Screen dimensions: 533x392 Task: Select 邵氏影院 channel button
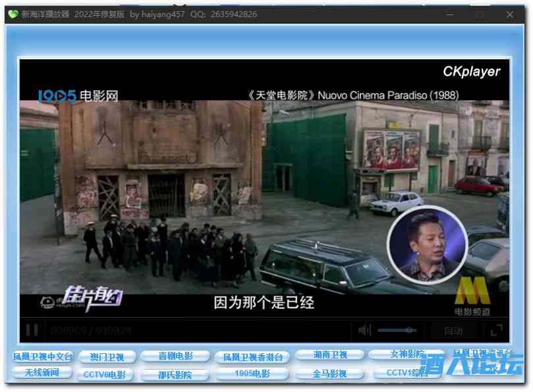point(175,375)
